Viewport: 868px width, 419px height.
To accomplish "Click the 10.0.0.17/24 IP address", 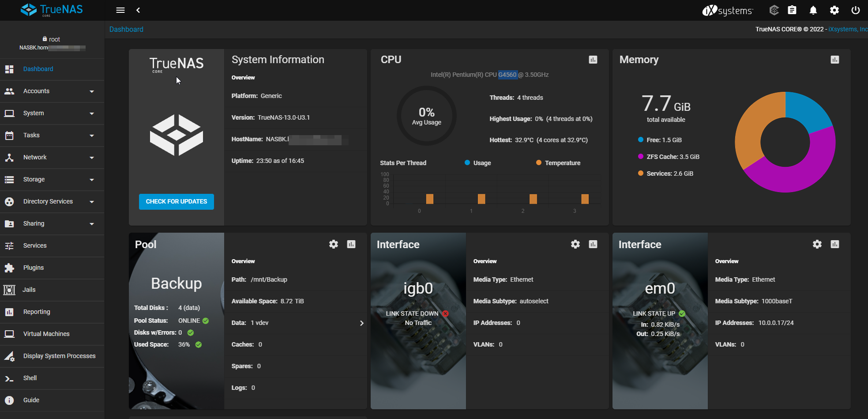I will tap(776, 323).
